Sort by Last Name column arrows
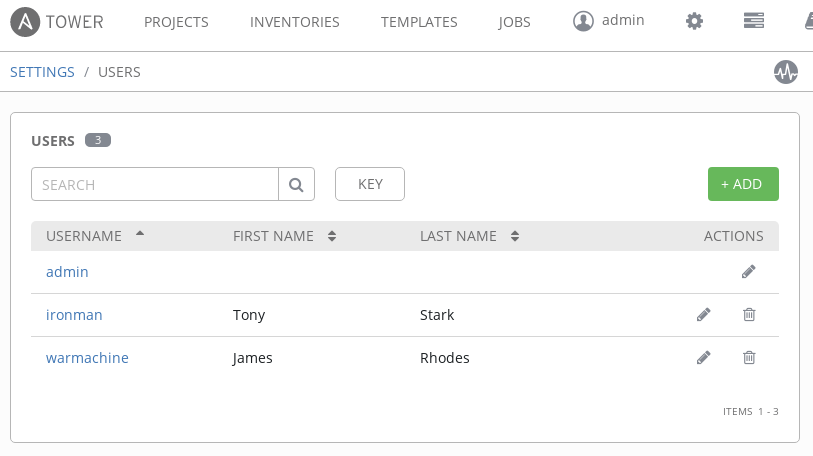813x456 pixels. (515, 236)
